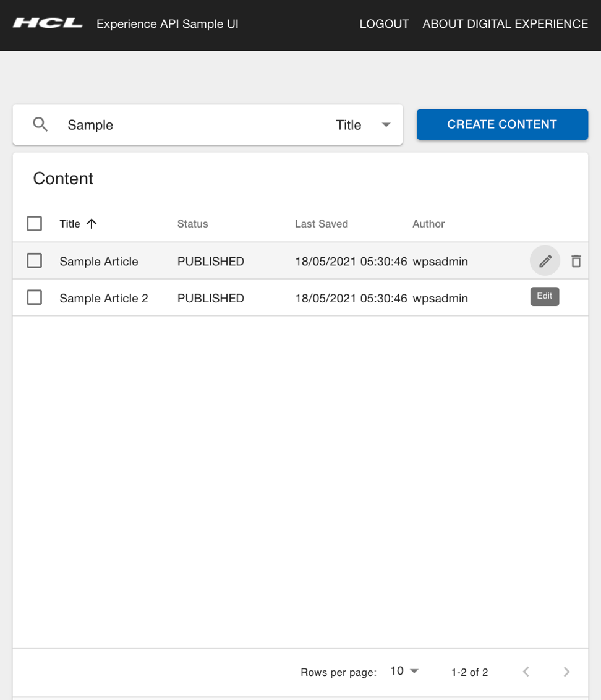Check the Sample Article row checkbox

coord(35,261)
